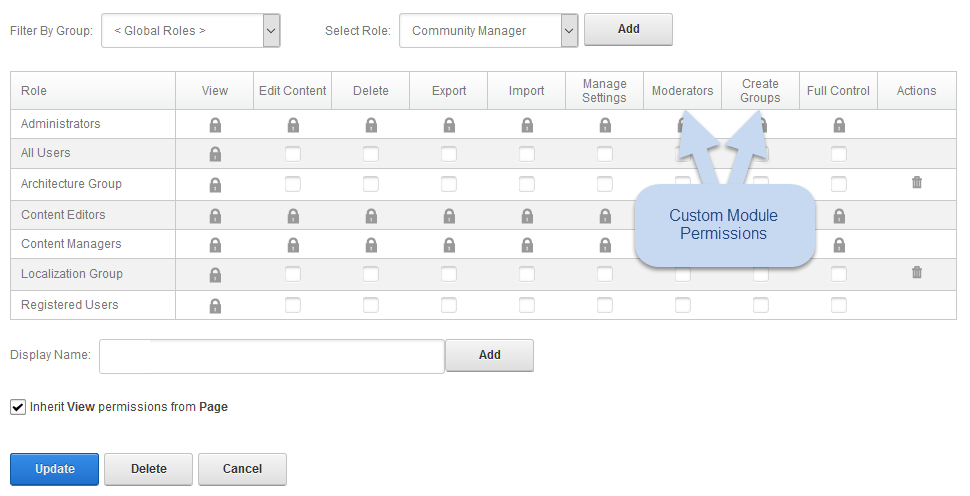
Task: Click Administrators Full Control lock icon
Action: pos(839,125)
